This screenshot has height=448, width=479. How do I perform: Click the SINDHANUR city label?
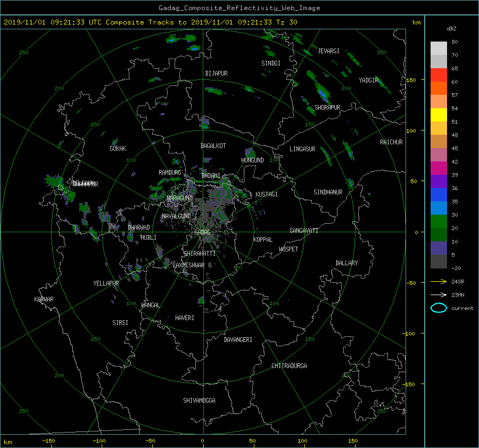pyautogui.click(x=328, y=192)
